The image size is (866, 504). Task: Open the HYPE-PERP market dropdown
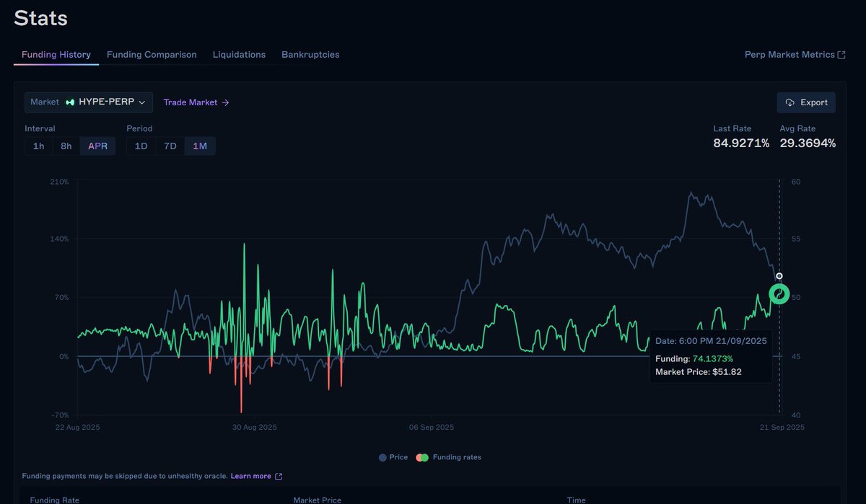[88, 102]
